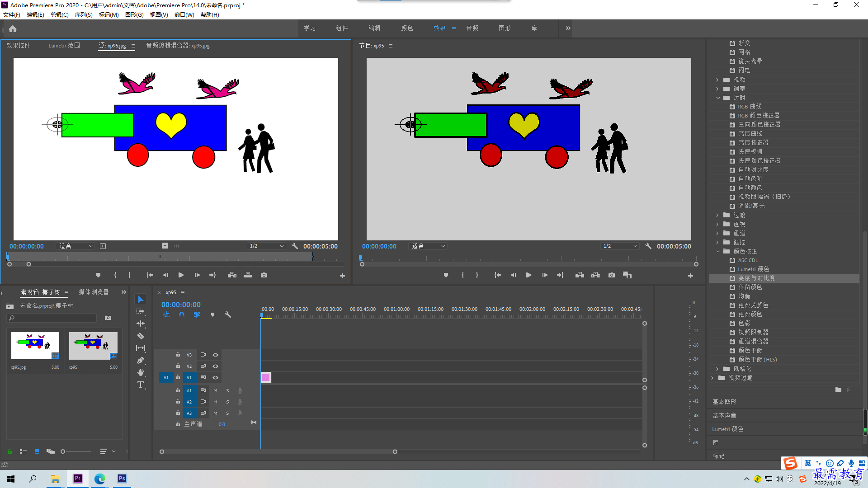Toggle lock on track V3
The height and width of the screenshot is (488, 868).
tap(178, 355)
